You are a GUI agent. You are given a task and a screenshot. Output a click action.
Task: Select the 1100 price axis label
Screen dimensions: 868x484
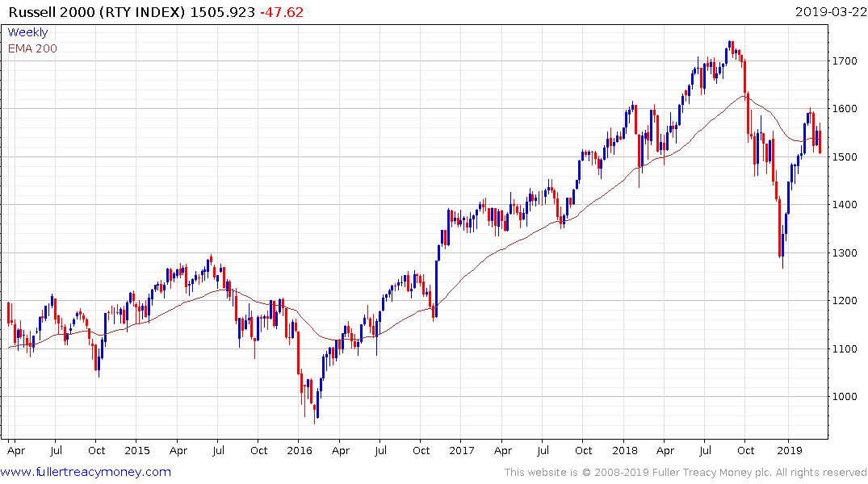tap(845, 349)
